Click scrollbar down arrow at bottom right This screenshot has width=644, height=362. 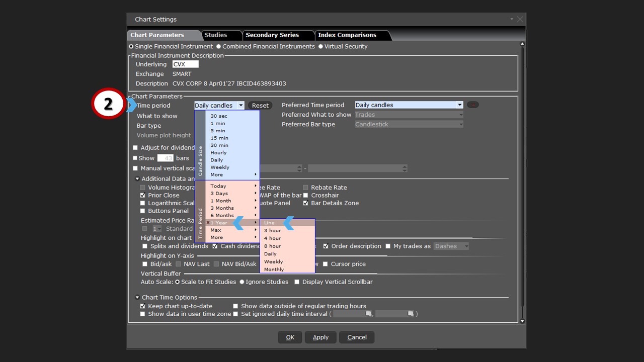pos(522,321)
